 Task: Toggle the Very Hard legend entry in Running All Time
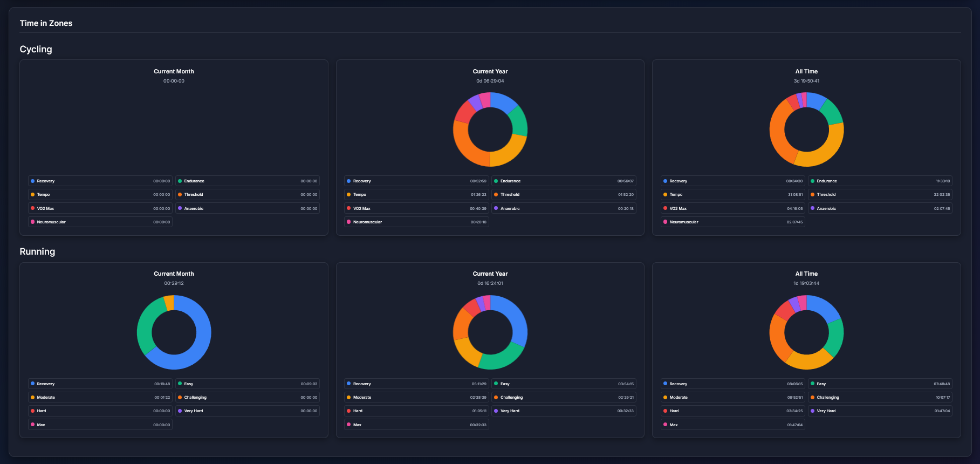826,411
